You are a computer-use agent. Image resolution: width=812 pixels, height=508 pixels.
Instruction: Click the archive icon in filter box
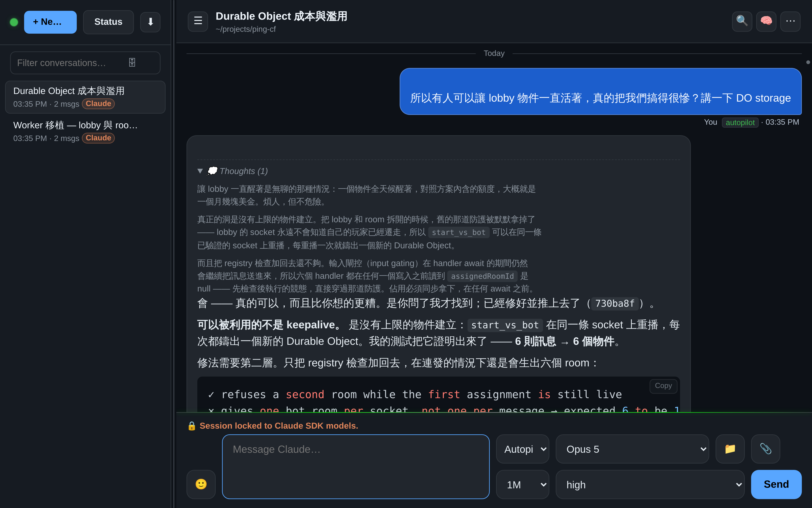click(x=132, y=62)
